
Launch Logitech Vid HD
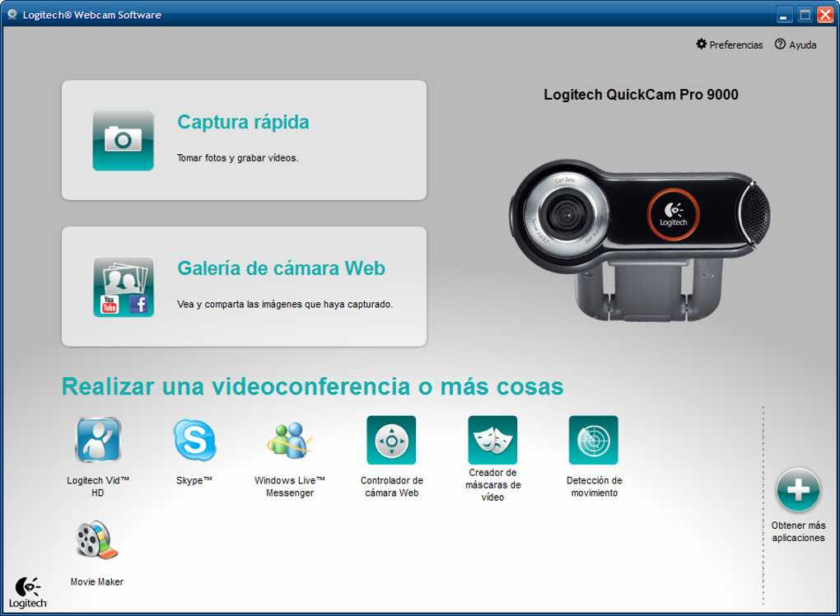[x=98, y=440]
